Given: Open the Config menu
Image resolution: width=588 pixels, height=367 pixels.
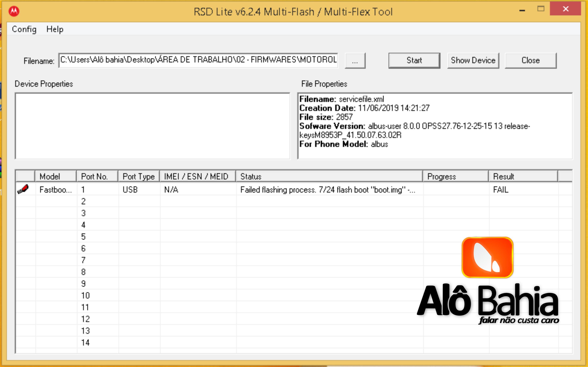Looking at the screenshot, I should [x=24, y=29].
